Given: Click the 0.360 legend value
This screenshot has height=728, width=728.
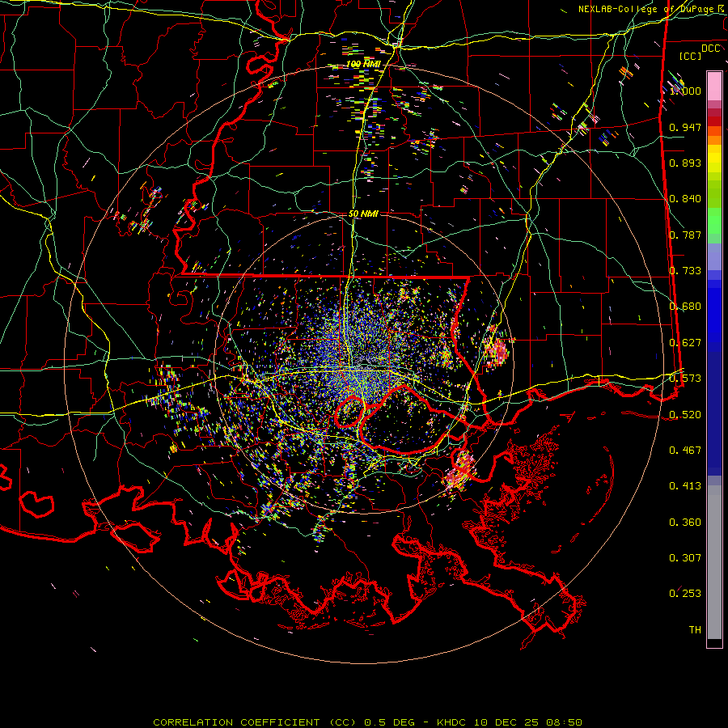Looking at the screenshot, I should coord(685,523).
